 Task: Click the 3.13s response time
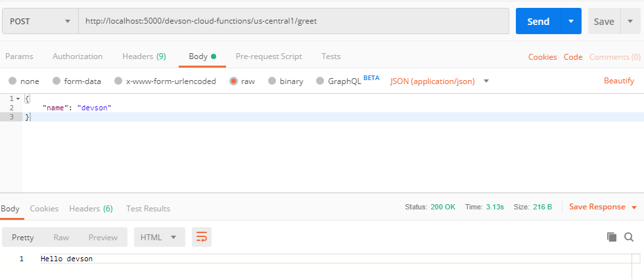[495, 207]
